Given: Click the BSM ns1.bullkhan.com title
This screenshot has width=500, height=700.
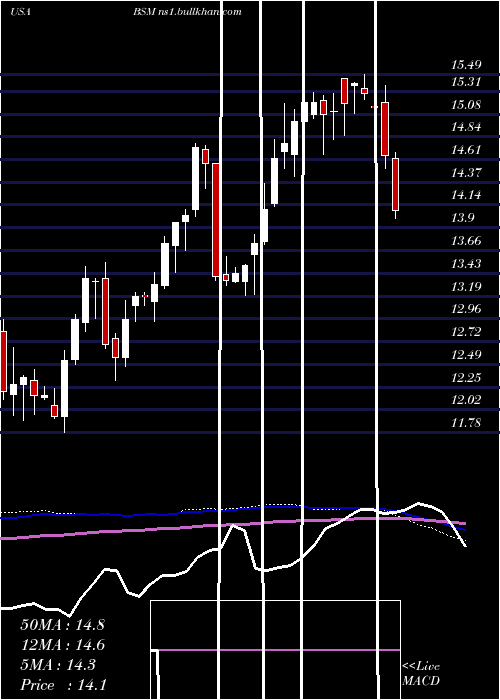Looking at the screenshot, I should click(x=187, y=12).
